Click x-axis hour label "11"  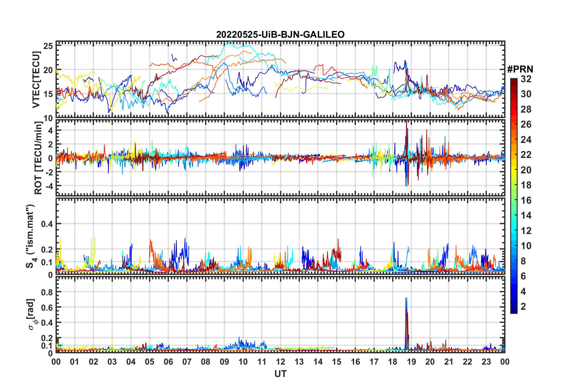262,362
